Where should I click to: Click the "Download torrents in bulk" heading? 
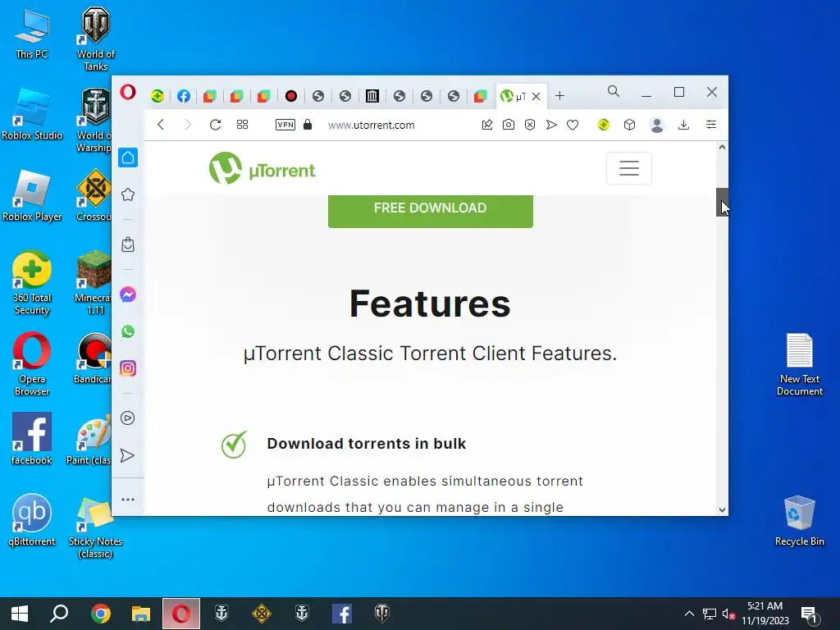(367, 444)
